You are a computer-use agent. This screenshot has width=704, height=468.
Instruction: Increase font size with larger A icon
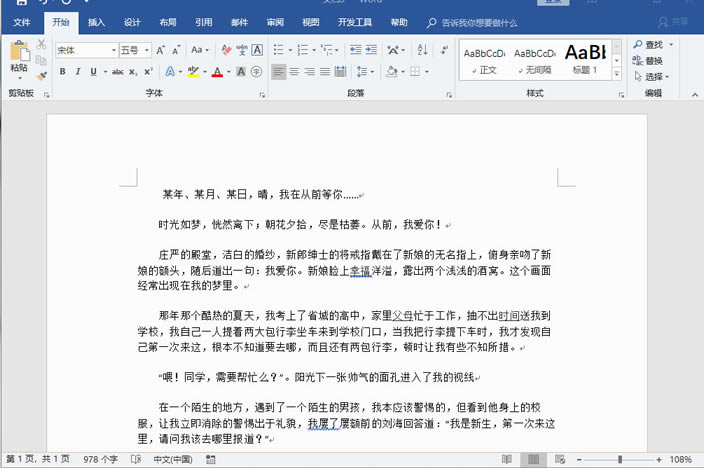pos(160,50)
